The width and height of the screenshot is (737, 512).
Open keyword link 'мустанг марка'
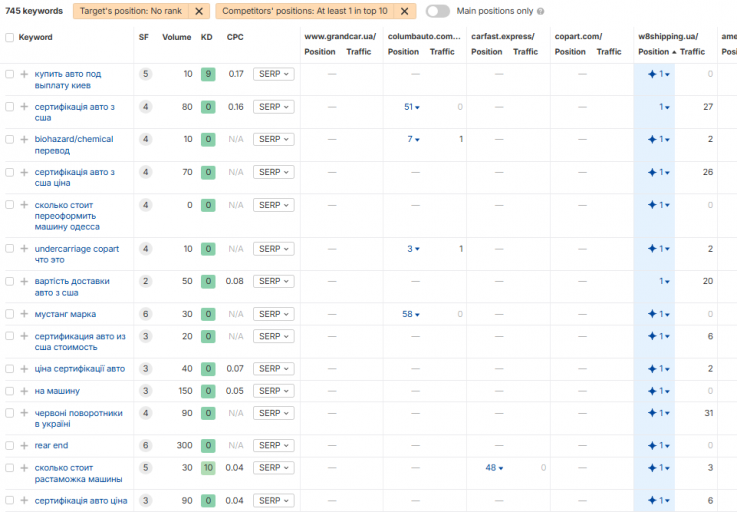tap(65, 314)
